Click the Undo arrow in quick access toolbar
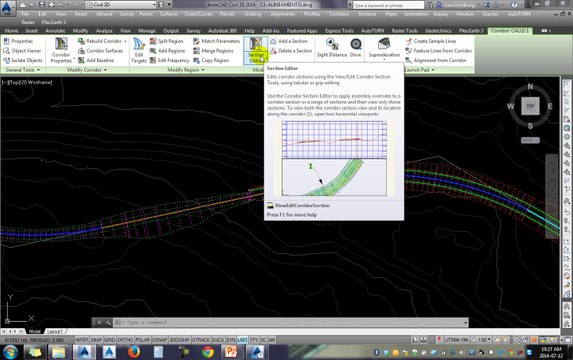This screenshot has height=360, width=573. click(61, 5)
